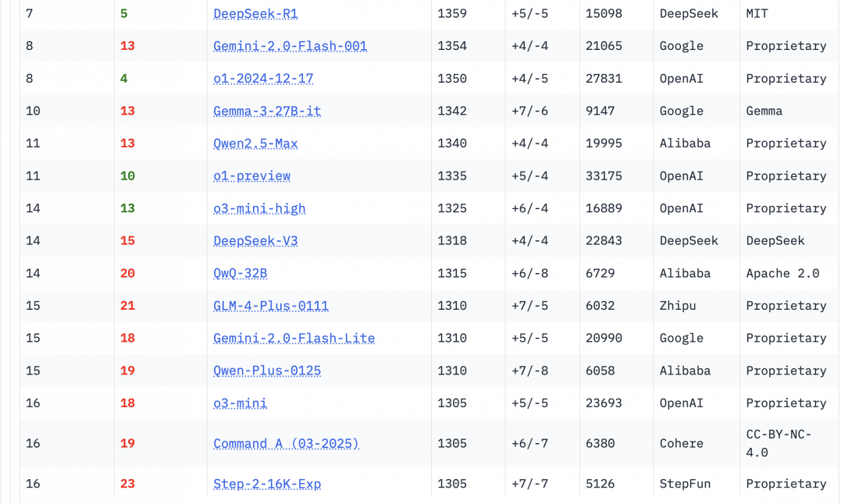The image size is (841, 504).
Task: Visit the Step-2-16K-Exp model link
Action: click(267, 484)
